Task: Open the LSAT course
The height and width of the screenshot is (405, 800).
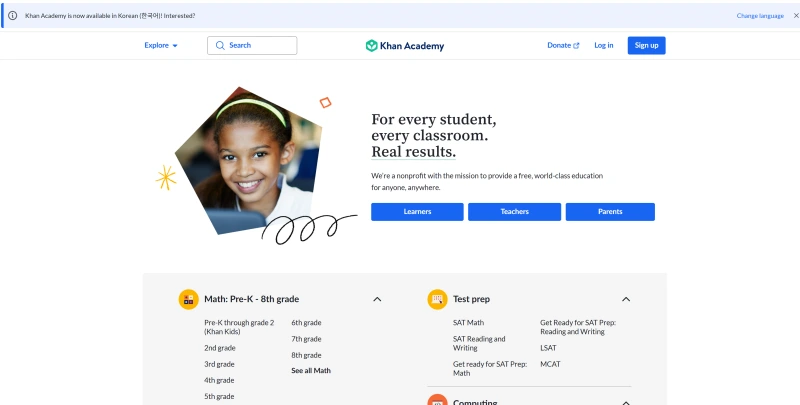Action: [x=548, y=348]
